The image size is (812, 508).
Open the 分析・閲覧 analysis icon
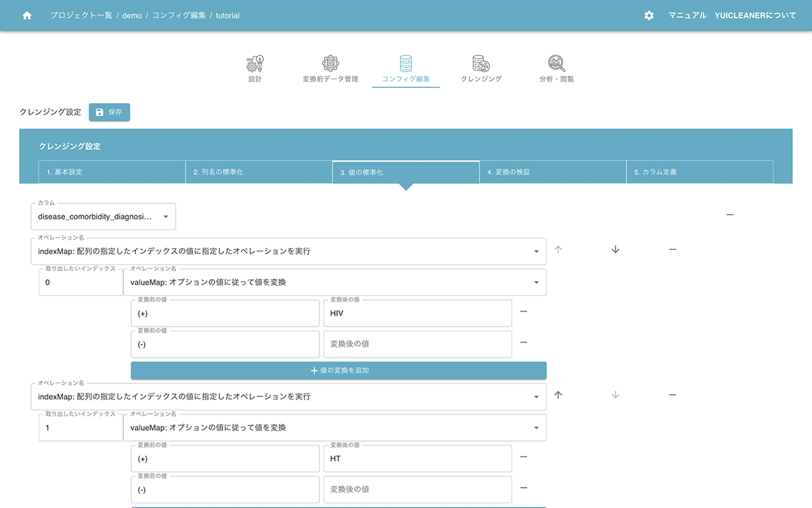(x=557, y=64)
